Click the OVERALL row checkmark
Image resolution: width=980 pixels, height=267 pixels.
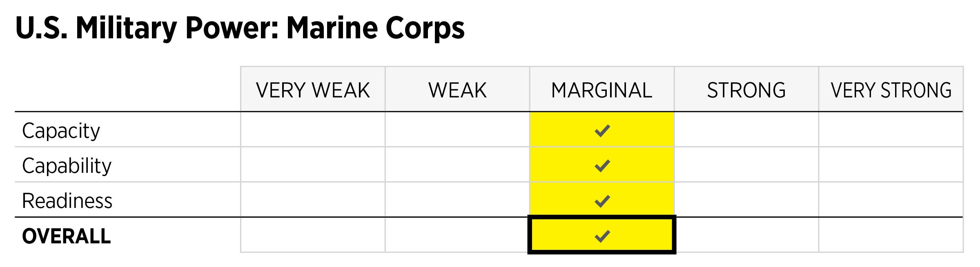click(602, 236)
